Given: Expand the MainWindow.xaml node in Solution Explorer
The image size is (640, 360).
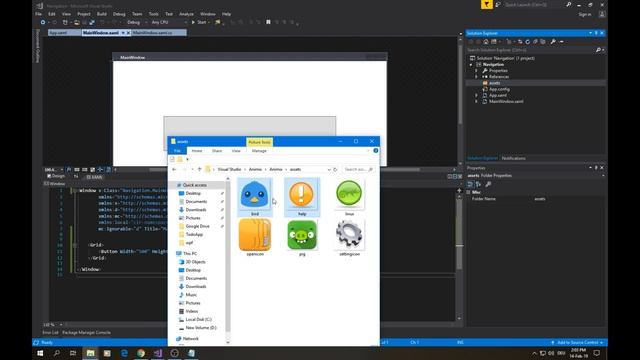Looking at the screenshot, I should 476,101.
